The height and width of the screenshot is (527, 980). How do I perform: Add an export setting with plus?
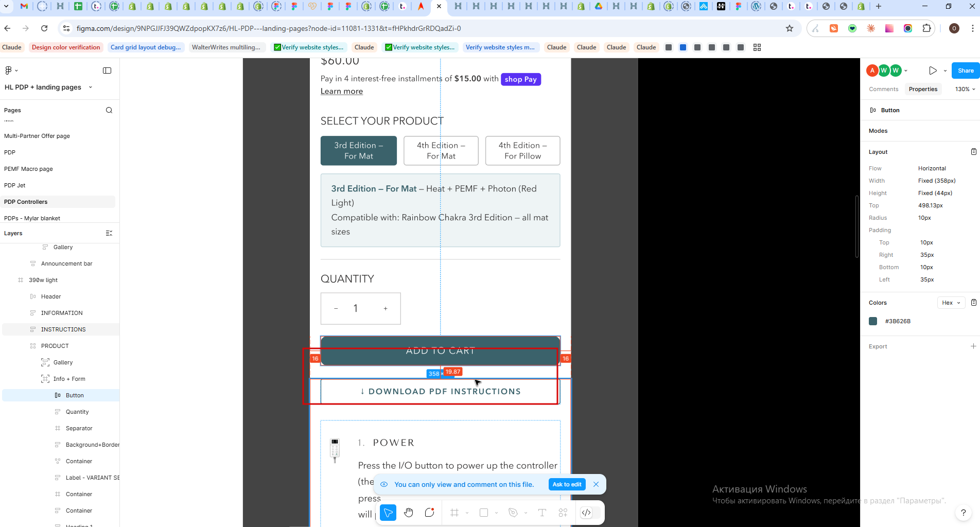[973, 346]
